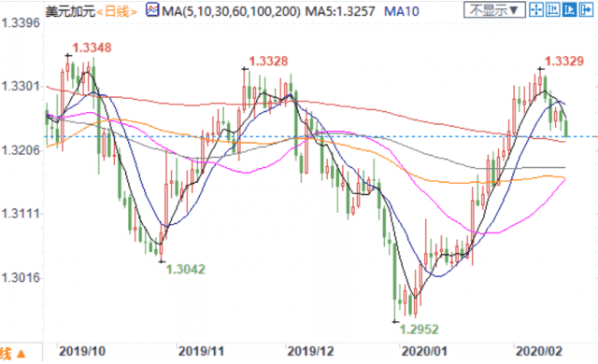Viewport: 598px width, 364px height.
Task: Click the MA indicator chart icon
Action: (152, 10)
